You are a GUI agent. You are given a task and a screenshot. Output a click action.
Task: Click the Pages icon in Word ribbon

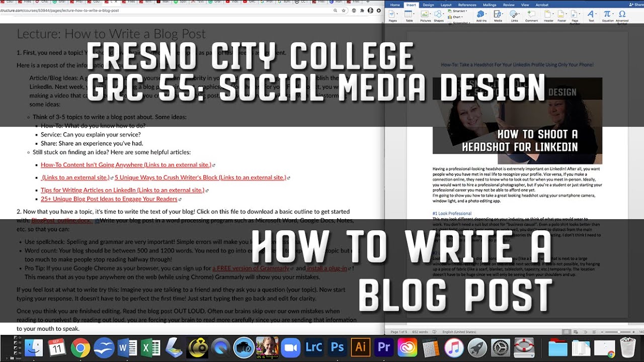[x=393, y=16]
